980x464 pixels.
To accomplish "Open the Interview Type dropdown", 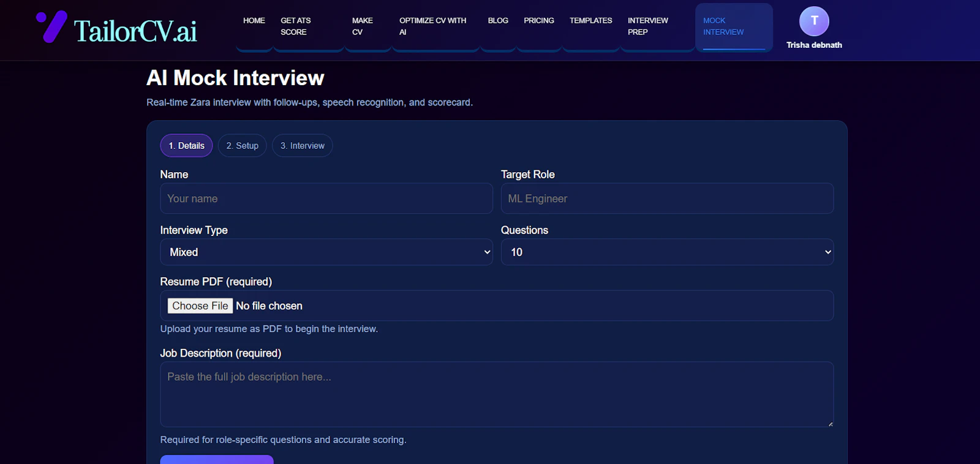I will pyautogui.click(x=326, y=252).
